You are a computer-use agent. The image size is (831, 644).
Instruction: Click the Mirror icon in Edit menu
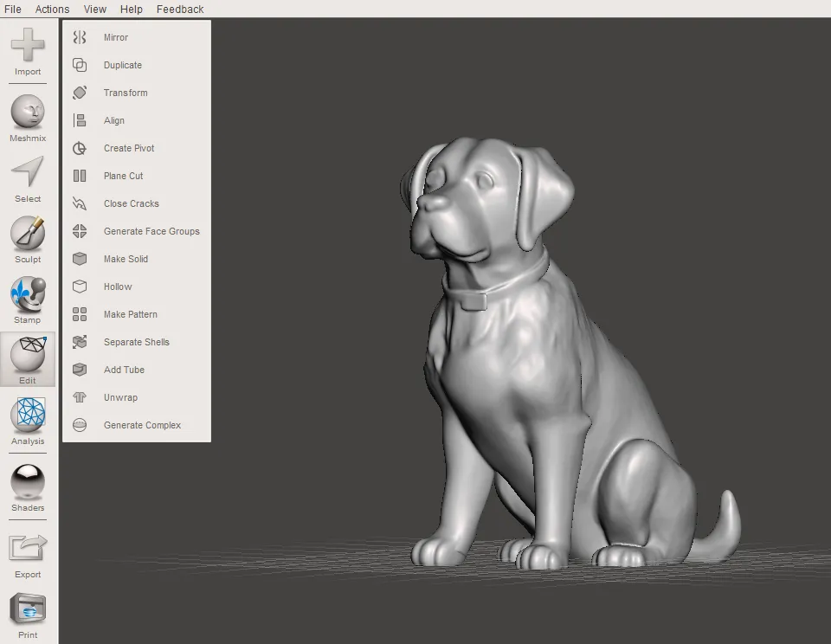[80, 37]
